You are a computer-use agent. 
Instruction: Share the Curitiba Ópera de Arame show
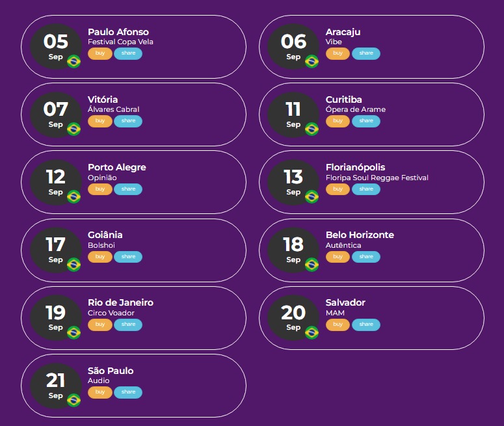[366, 121]
